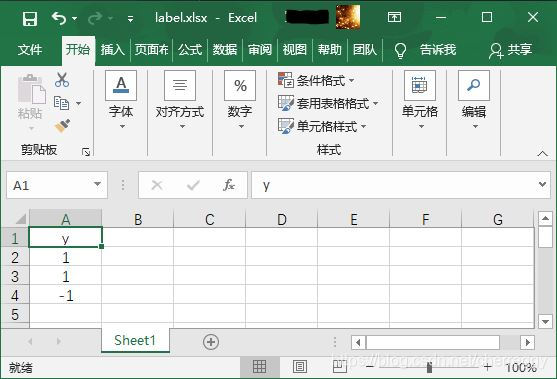This screenshot has height=379, width=557.
Task: Click the zoom out minus button
Action: point(370,367)
